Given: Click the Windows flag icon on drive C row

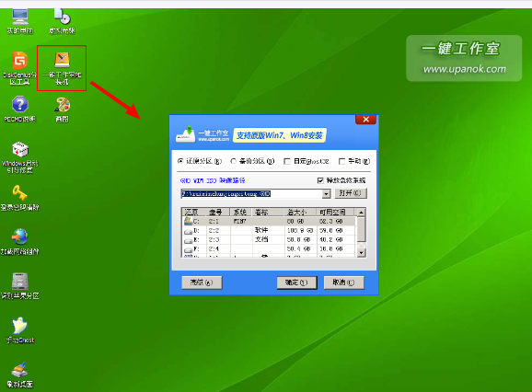Looking at the screenshot, I should pyautogui.click(x=188, y=221).
